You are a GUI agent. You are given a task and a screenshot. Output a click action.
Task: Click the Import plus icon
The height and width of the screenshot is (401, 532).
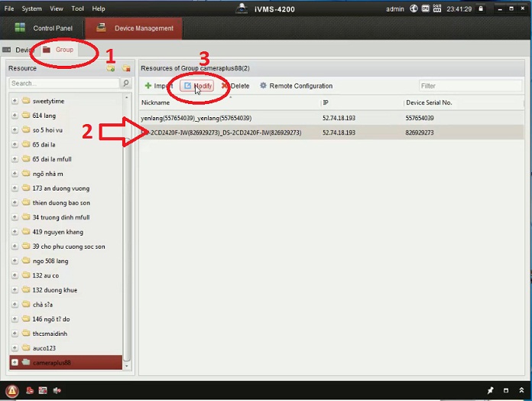(148, 86)
